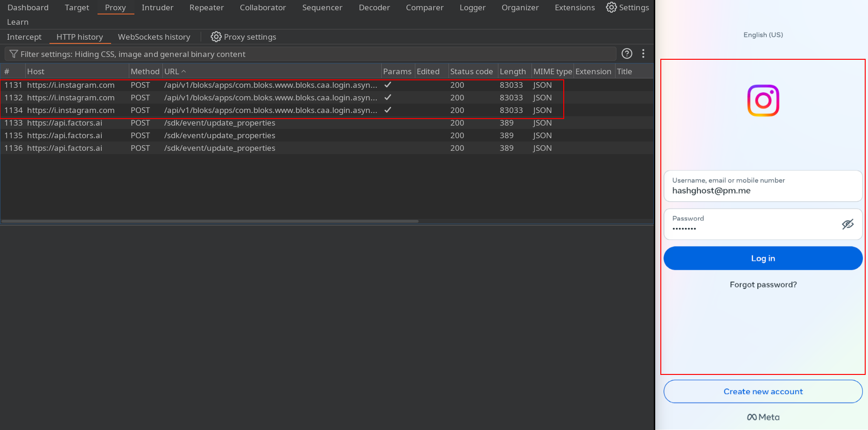Open the English (US) language selector
This screenshot has height=430, width=868.
click(x=763, y=35)
